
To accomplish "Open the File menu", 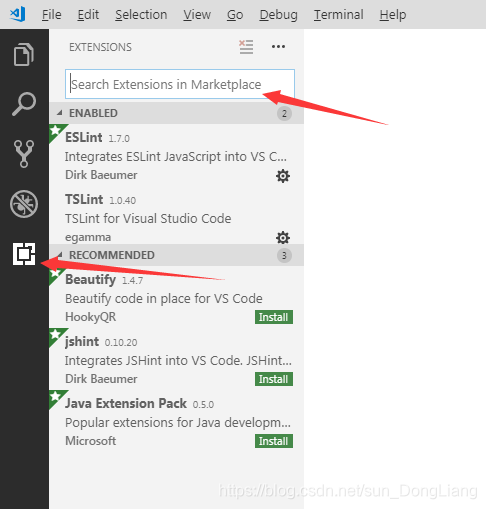I will (x=52, y=15).
